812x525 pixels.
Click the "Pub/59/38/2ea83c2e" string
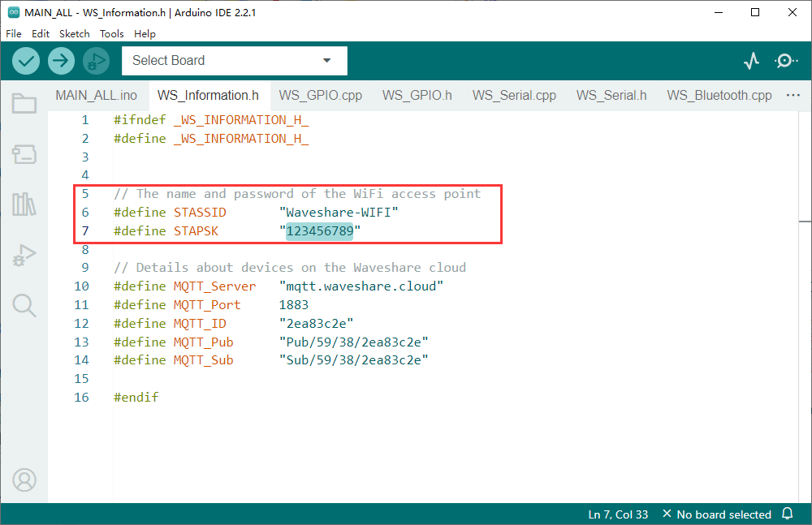[x=354, y=342]
